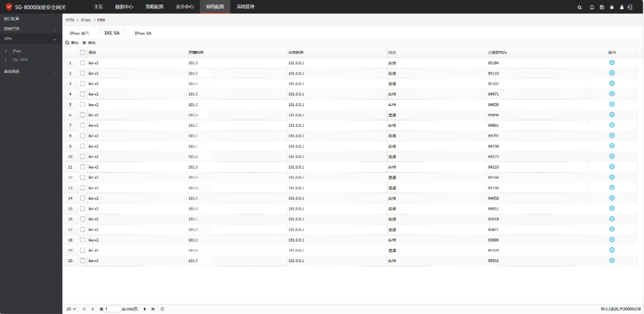Screen dimensions: 644x314
Task: Open the 20 rows-per-page dropdown
Action: pyautogui.click(x=71, y=309)
